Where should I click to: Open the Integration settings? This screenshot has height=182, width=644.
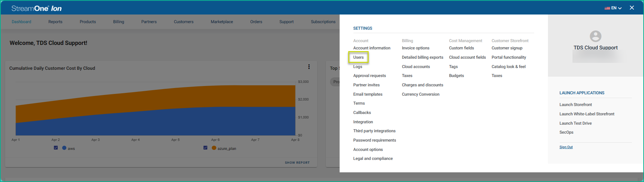coord(363,122)
